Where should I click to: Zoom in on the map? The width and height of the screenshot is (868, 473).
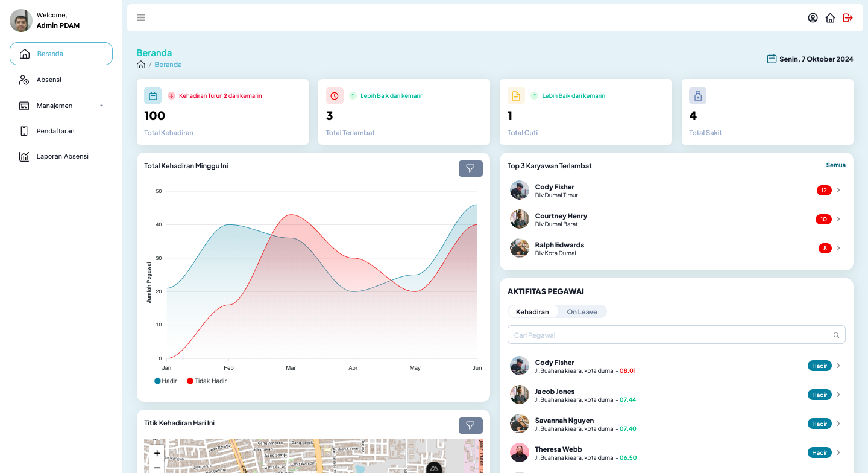pyautogui.click(x=157, y=453)
